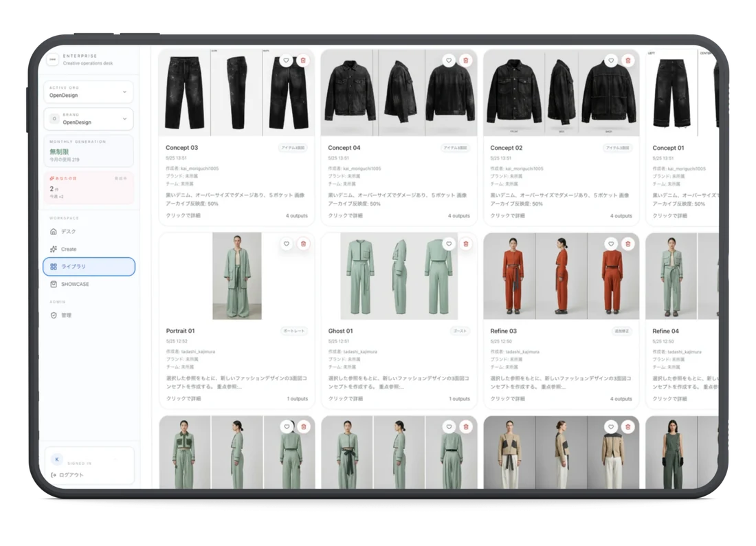Viewport: 756px width, 546px height.
Task: Favorite the Ghost 01 card
Action: coord(449,243)
